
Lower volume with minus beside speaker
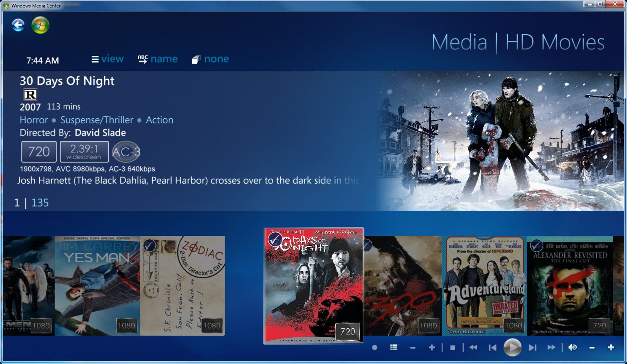[592, 347]
